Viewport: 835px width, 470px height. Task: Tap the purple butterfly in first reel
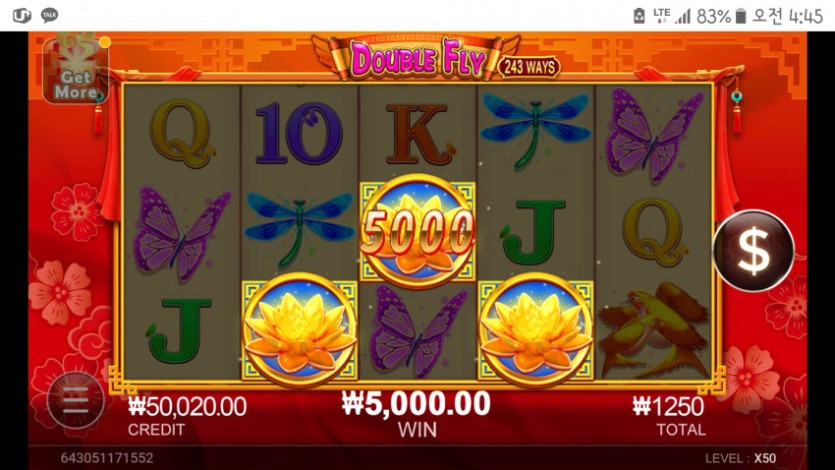coord(181,233)
